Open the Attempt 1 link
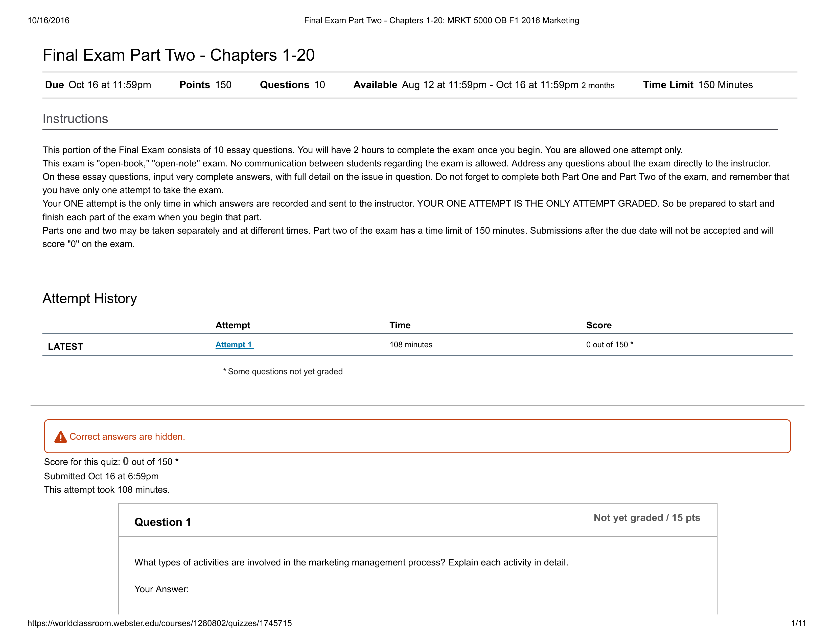 click(234, 344)
